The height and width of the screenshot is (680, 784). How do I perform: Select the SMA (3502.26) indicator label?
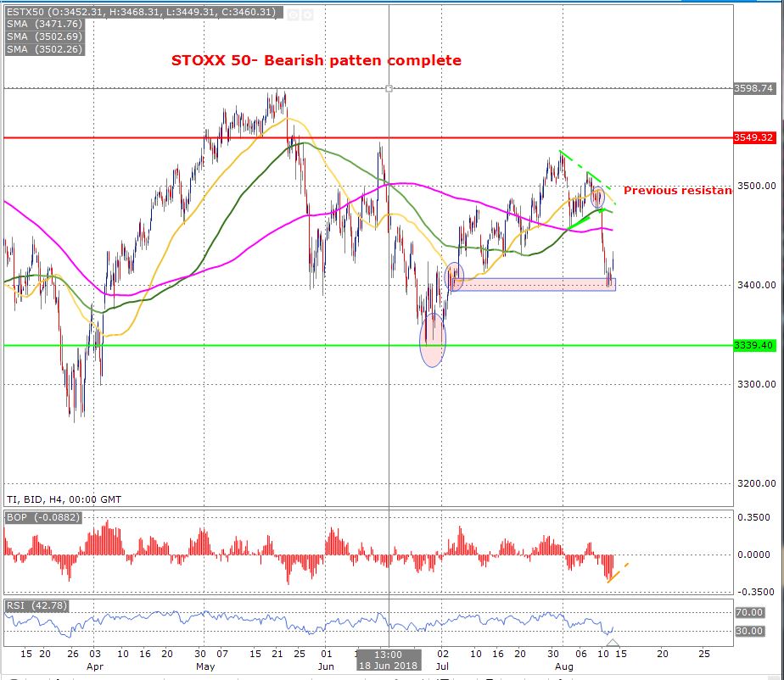tap(44, 49)
